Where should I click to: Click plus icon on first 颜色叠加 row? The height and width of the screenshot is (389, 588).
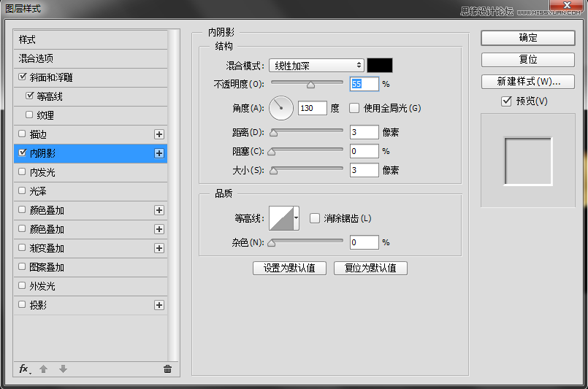[159, 210]
